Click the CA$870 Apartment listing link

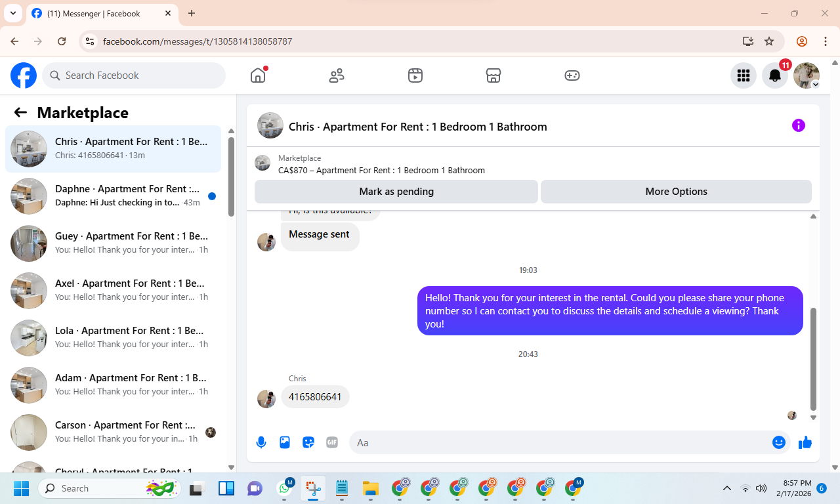point(381,171)
